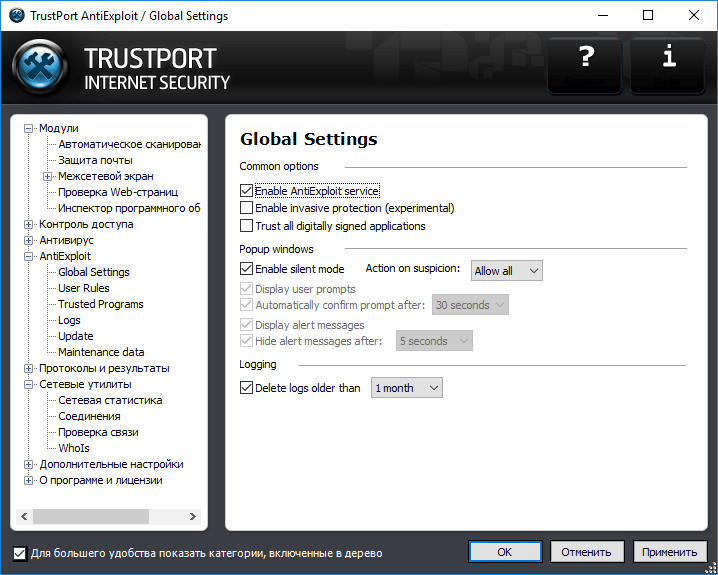The height and width of the screenshot is (575, 718).
Task: Select Проверка связи tree item
Action: pyautogui.click(x=98, y=432)
